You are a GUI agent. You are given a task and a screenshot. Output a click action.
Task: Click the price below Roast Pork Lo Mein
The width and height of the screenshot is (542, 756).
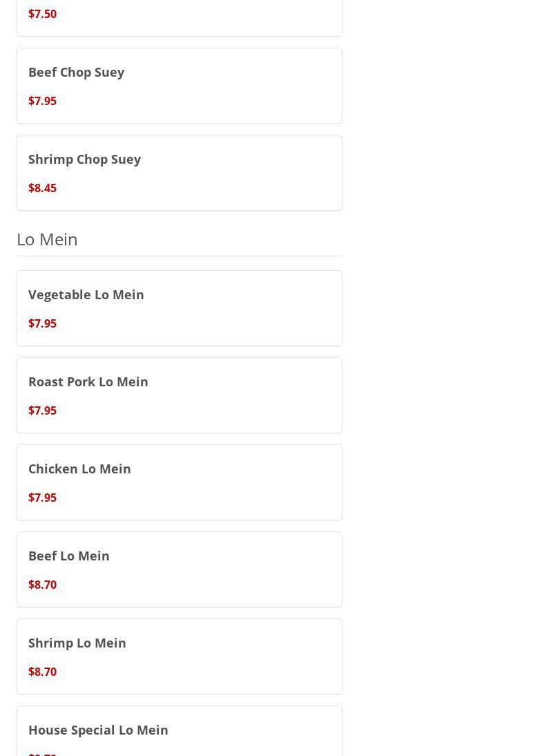point(42,410)
